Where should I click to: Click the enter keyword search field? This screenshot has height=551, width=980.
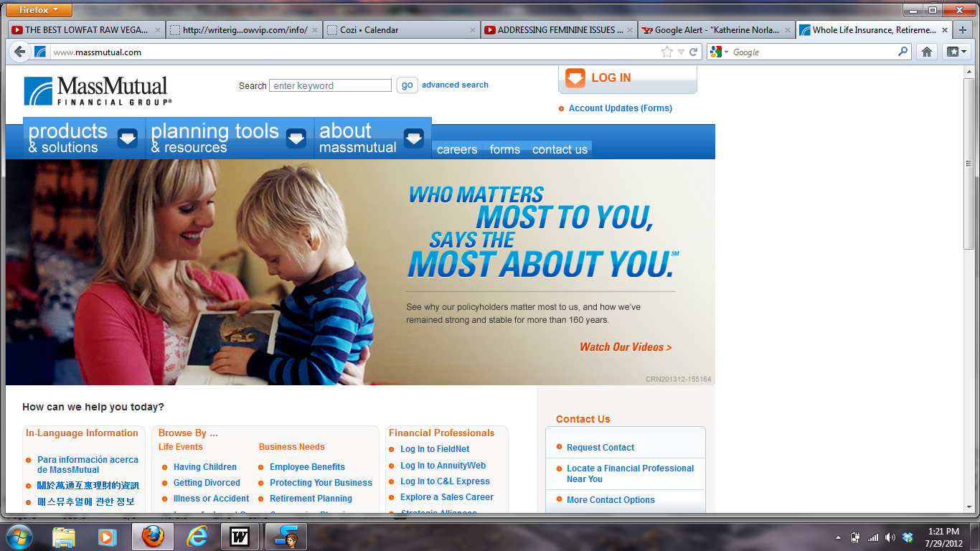331,85
